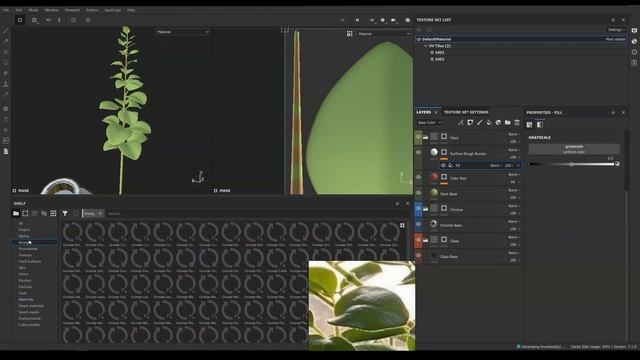Hide the Surface Rough Bumps layer
This screenshot has height=360, width=640.
(x=418, y=153)
